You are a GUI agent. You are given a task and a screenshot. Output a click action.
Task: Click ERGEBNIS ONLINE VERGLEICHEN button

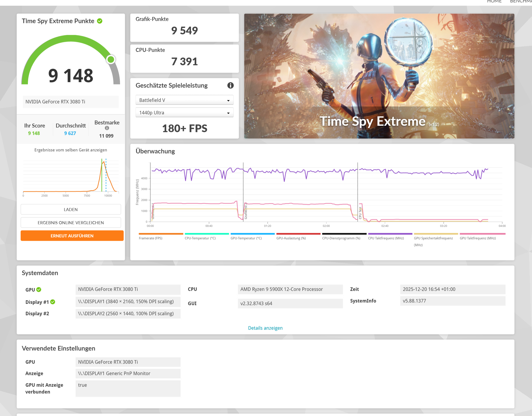coord(71,223)
